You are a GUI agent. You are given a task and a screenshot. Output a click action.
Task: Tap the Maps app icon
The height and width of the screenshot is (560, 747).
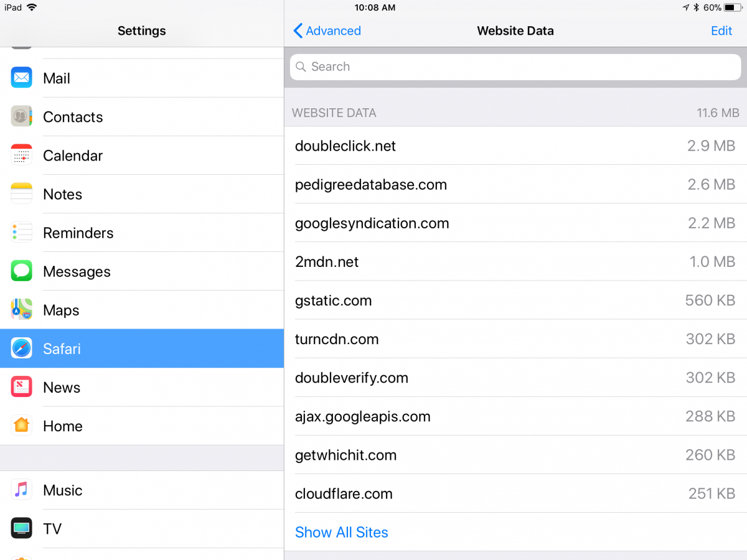pos(22,310)
